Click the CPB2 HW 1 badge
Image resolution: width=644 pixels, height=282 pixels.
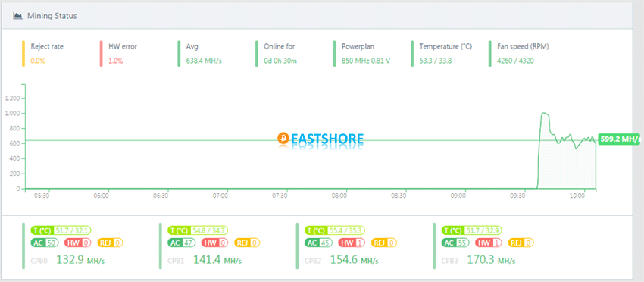click(352, 243)
